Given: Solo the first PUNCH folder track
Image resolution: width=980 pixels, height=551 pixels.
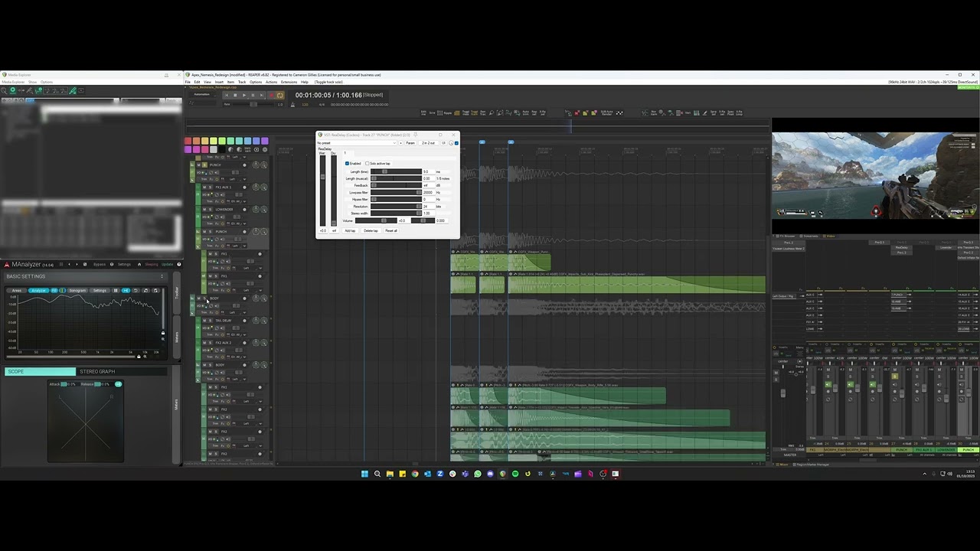Looking at the screenshot, I should pos(204,165).
